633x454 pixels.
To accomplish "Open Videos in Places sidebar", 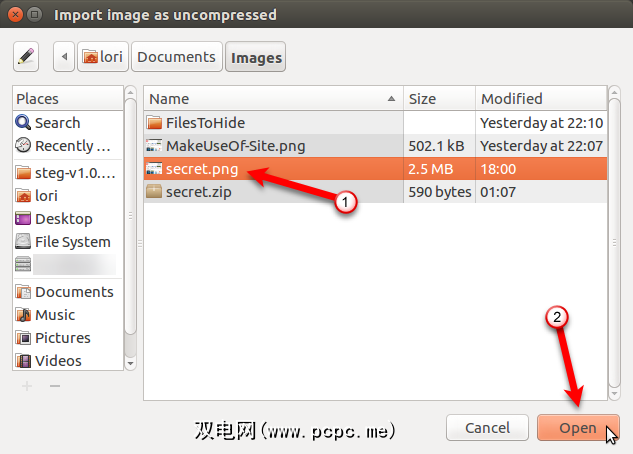I will tap(58, 361).
